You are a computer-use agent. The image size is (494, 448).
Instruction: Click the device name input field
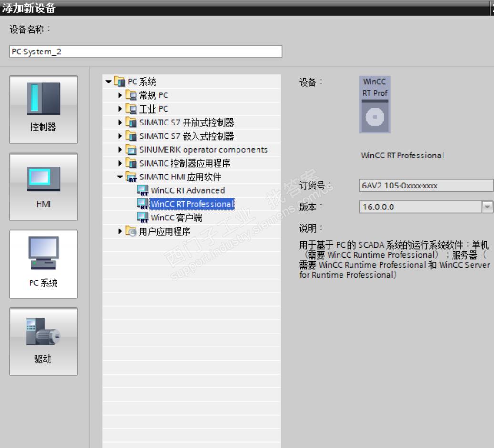145,52
